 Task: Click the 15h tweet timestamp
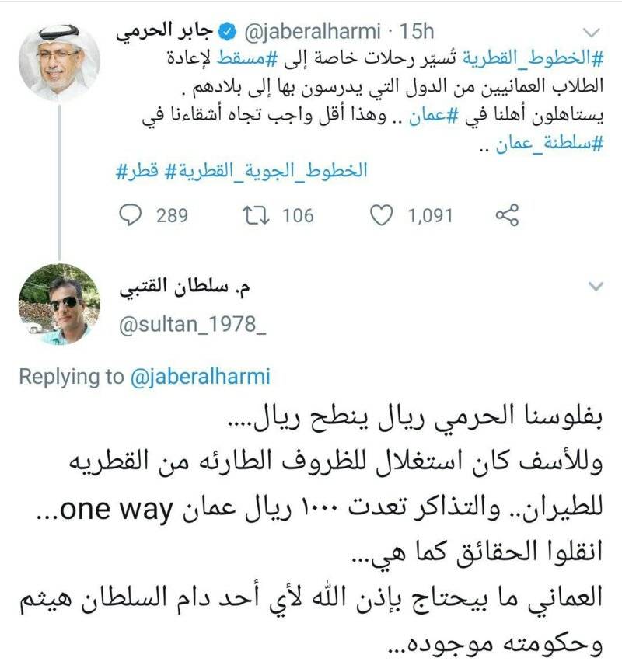415,33
